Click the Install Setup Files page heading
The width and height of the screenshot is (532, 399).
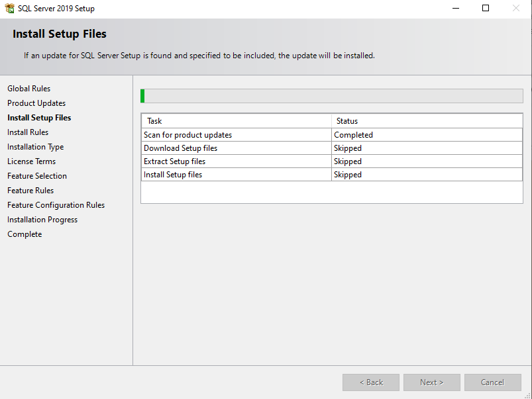(x=60, y=34)
